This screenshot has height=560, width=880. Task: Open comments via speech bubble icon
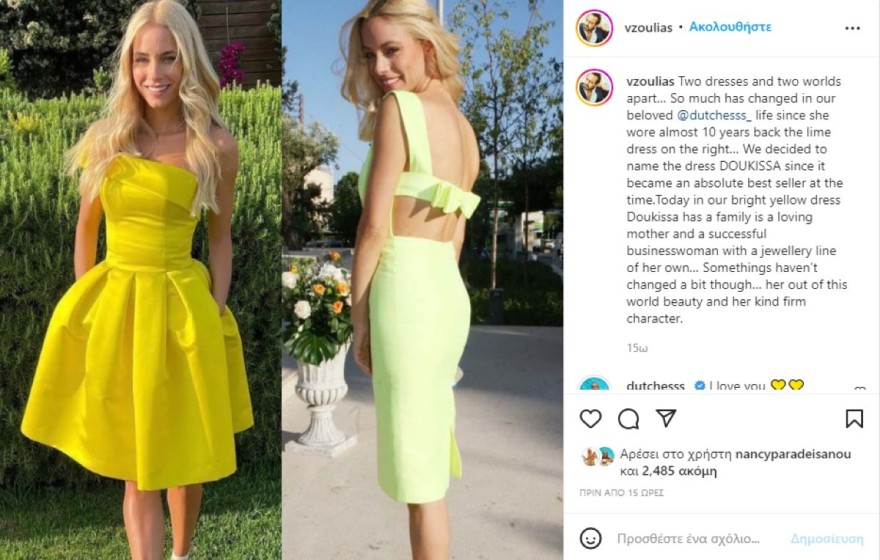coord(629,419)
